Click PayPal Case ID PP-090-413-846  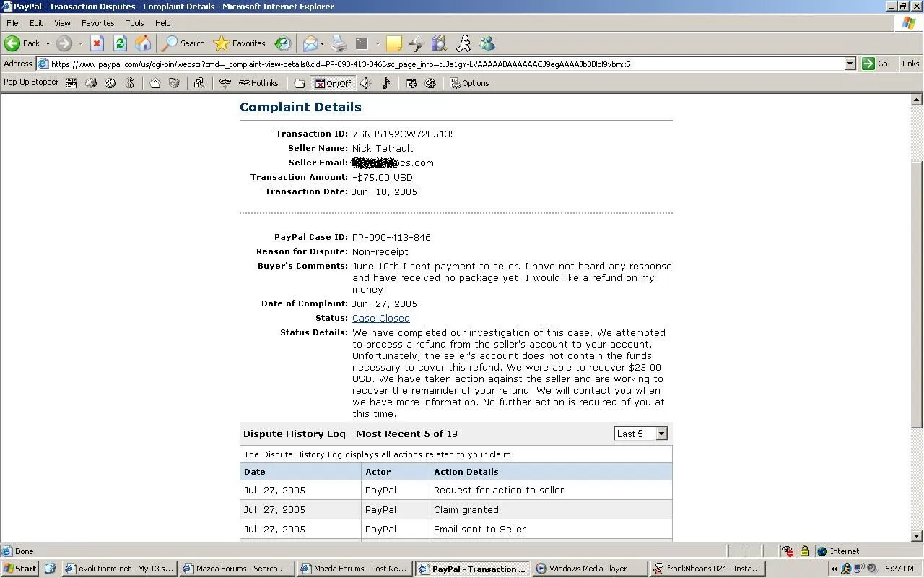click(391, 237)
